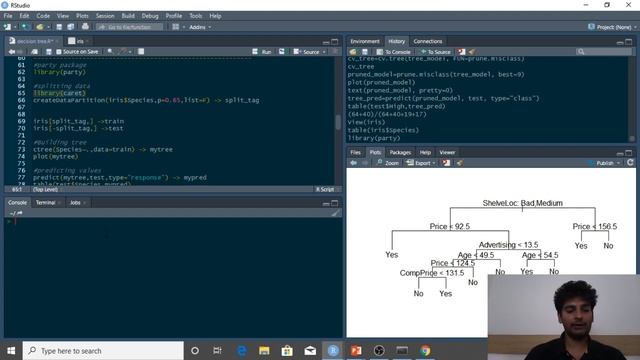Open the Publish dropdown arrow

pyautogui.click(x=618, y=163)
